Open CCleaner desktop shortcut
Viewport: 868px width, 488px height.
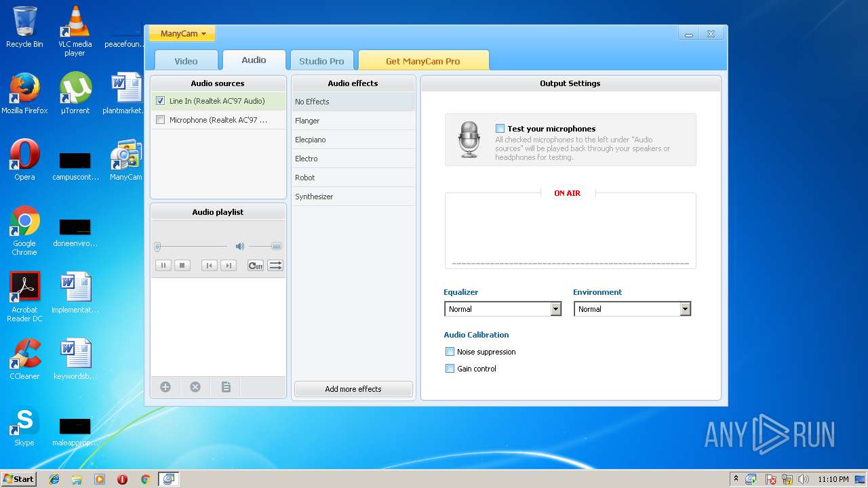click(x=24, y=359)
